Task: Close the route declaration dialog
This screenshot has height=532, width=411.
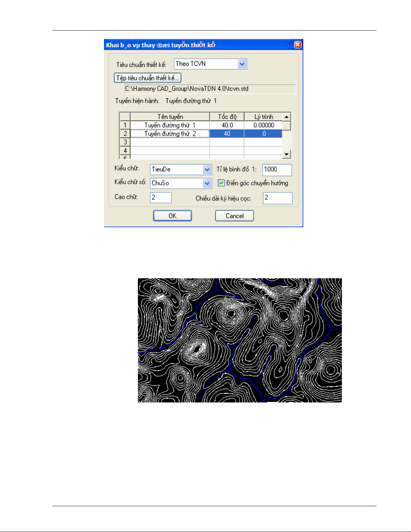Action: tap(297, 45)
